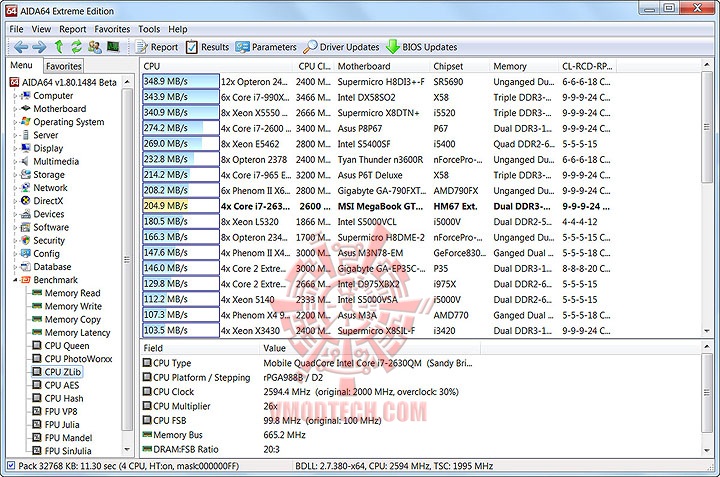Image resolution: width=720 pixels, height=477 pixels.
Task: Open the Results toolbar button
Action: coord(207,47)
